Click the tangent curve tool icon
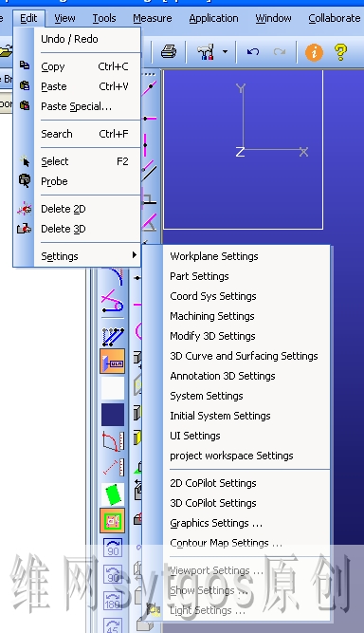 [x=113, y=301]
